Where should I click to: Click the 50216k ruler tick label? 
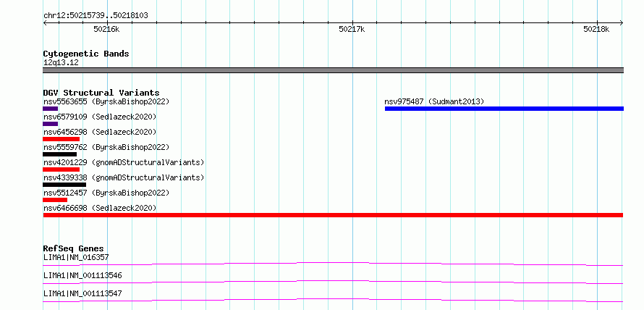tap(107, 29)
